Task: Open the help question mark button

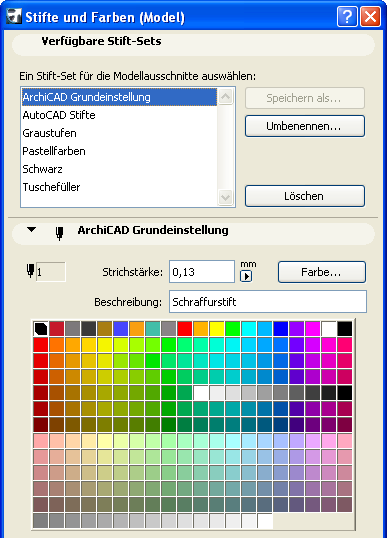Action: tap(347, 16)
